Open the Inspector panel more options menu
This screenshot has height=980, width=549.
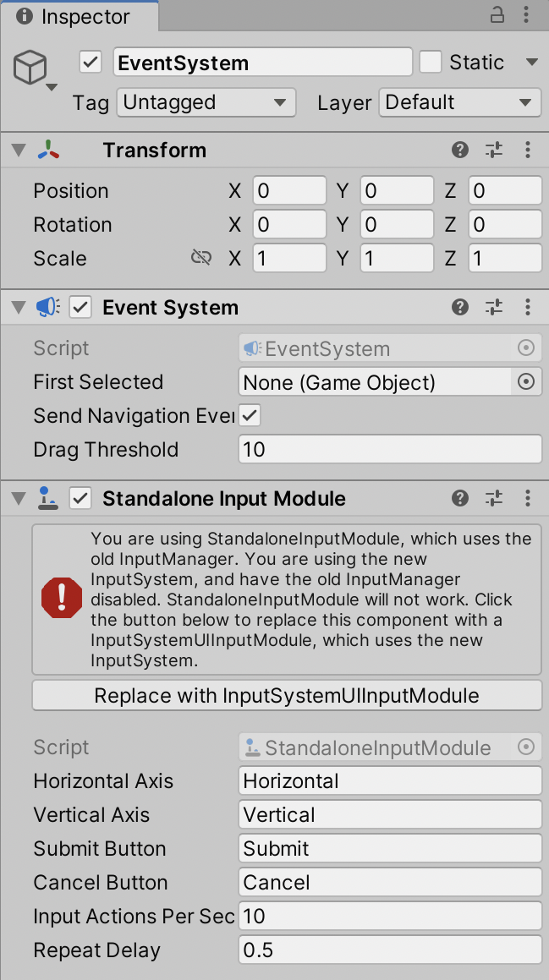click(x=528, y=15)
